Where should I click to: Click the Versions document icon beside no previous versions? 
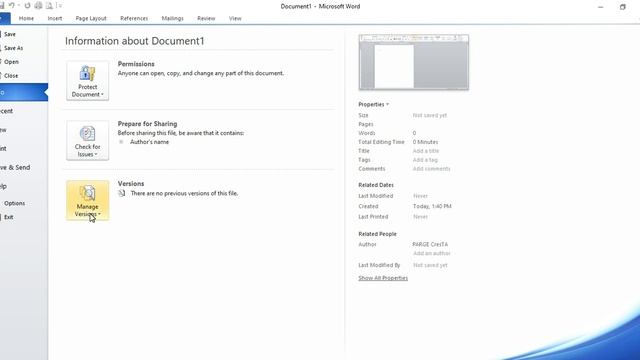tap(122, 193)
